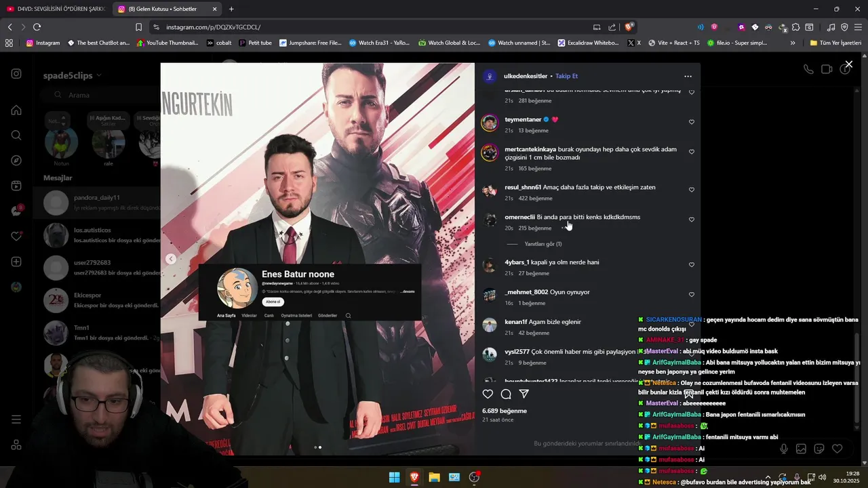Image resolution: width=868 pixels, height=488 pixels.
Task: Like omerneclii's comment
Action: (692, 220)
